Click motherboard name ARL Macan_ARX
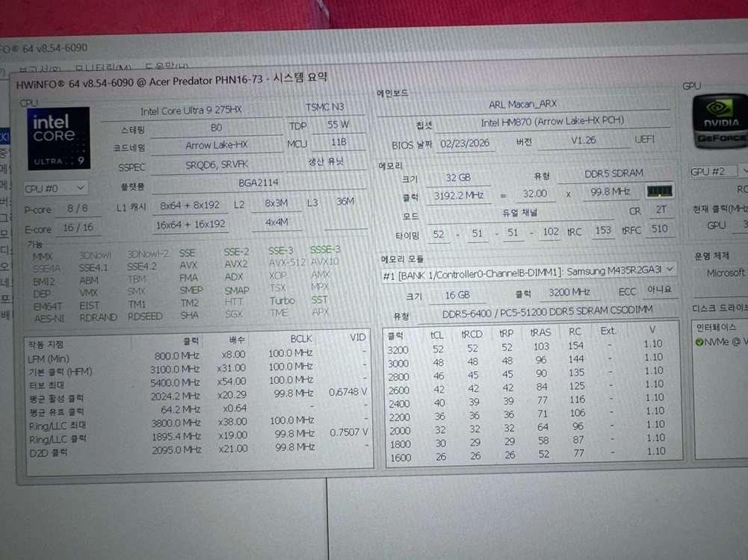The width and height of the screenshot is (748, 560). tap(523, 105)
